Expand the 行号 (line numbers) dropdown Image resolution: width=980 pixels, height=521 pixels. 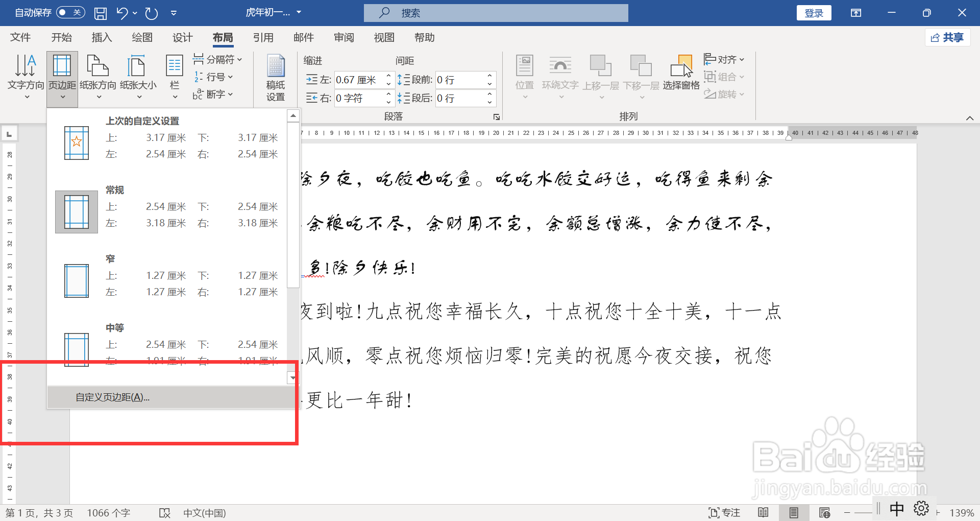(214, 77)
